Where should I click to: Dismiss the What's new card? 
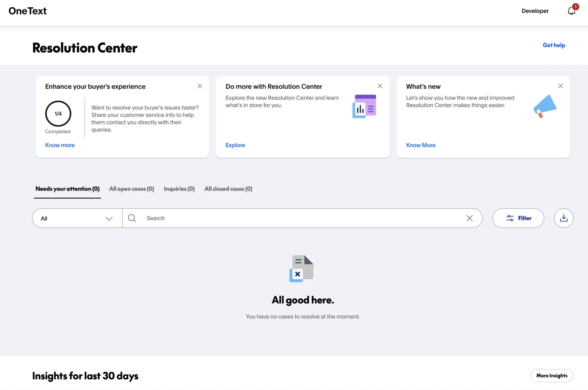[560, 86]
